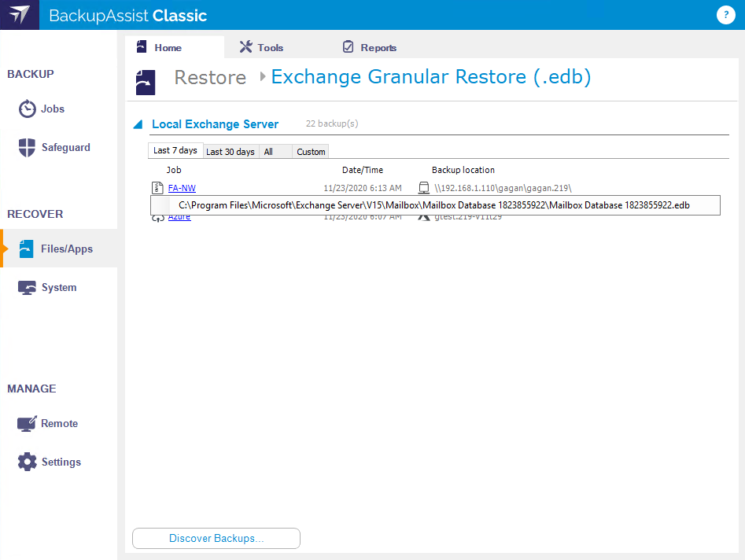
Task: Click the Files/Apps restore file icon
Action: coord(26,249)
